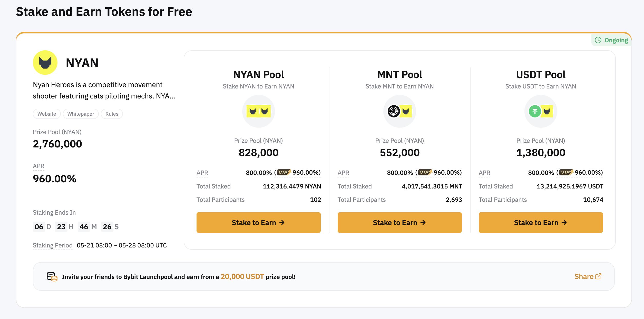Click the MNT Pool token pair icon

[x=399, y=111]
